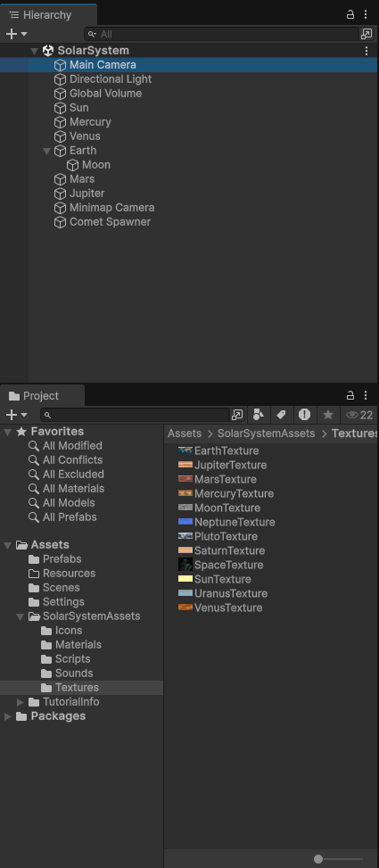Viewport: 379px width, 868px height.
Task: Open Search by Label tag icon
Action: point(281,415)
